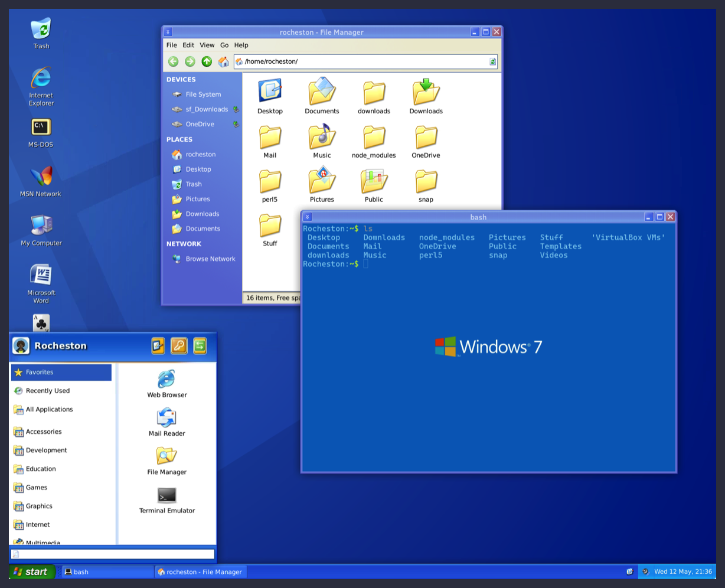Click the start menu search field
Screen dimensions: 725x588
(113, 554)
